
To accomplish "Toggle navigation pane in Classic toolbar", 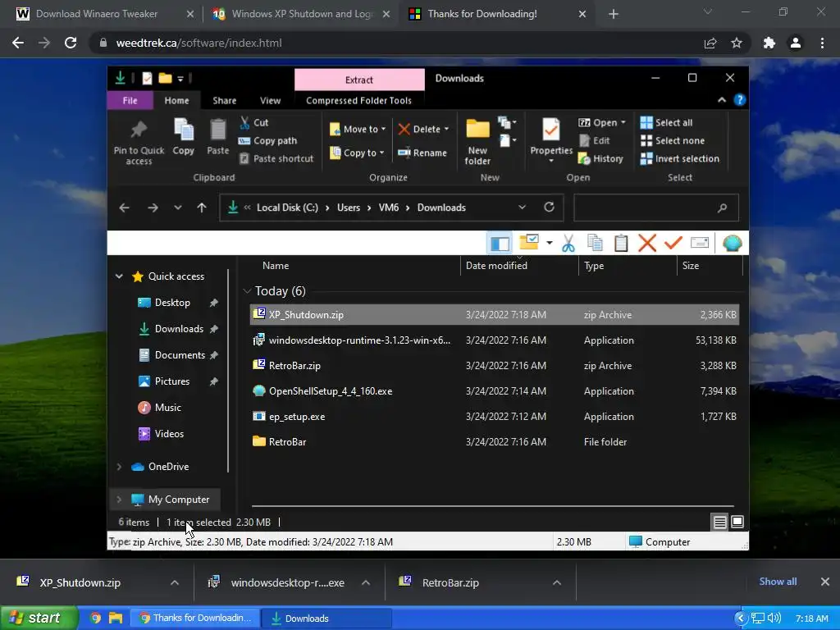I will (500, 243).
